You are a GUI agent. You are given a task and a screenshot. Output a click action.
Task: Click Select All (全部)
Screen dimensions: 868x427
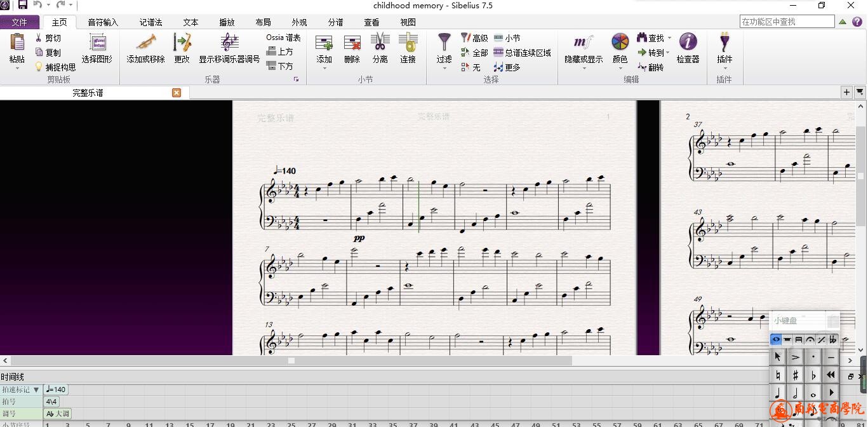click(x=474, y=53)
